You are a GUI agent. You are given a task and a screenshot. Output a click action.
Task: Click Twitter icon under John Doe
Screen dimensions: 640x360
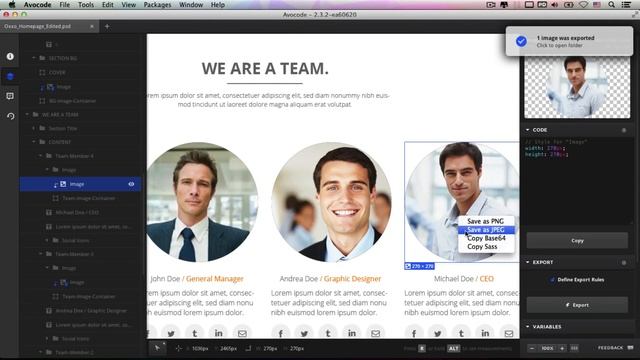pos(171,333)
